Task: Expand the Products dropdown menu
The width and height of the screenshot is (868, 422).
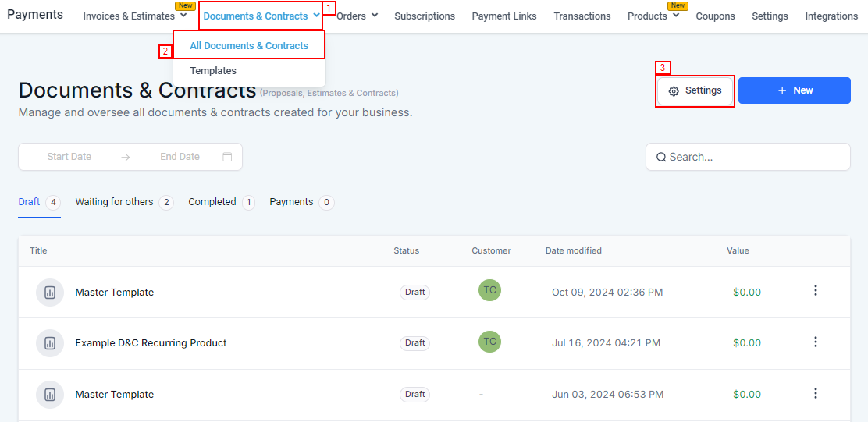Action: coord(653,16)
